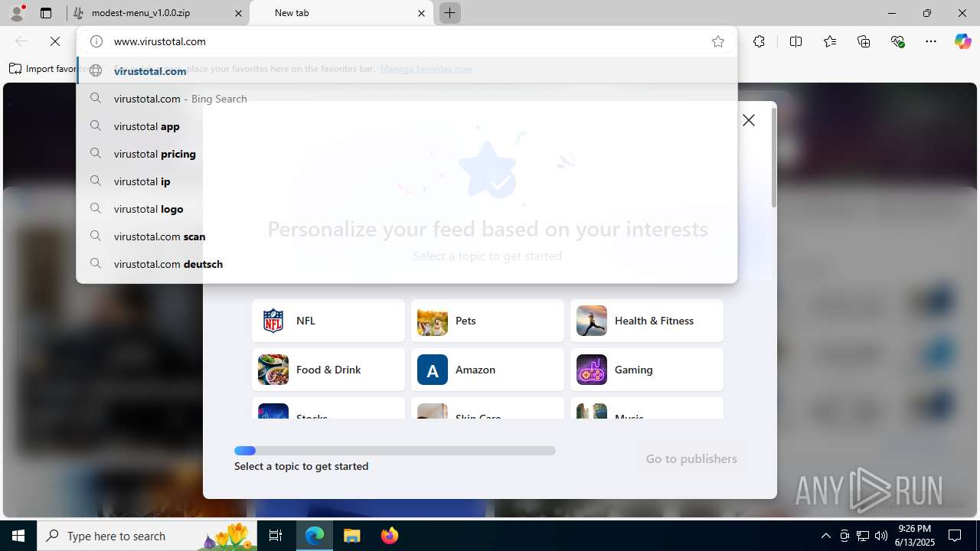980x551 pixels.
Task: Open the clock showing 9:26 PM
Action: pyautogui.click(x=915, y=536)
